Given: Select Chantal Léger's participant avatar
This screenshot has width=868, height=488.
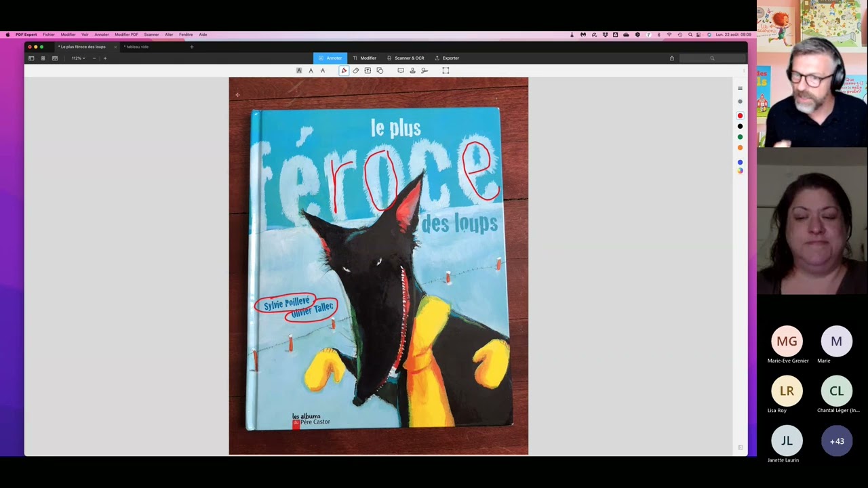Looking at the screenshot, I should point(837,391).
